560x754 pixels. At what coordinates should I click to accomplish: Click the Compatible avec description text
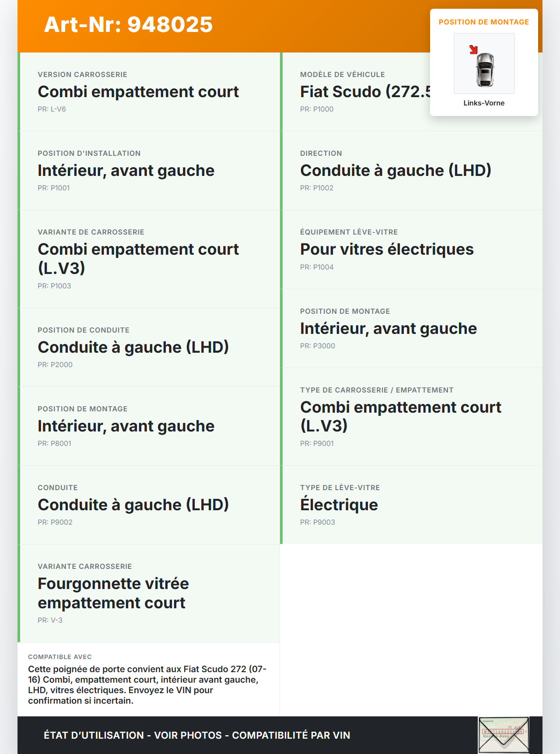(x=148, y=684)
